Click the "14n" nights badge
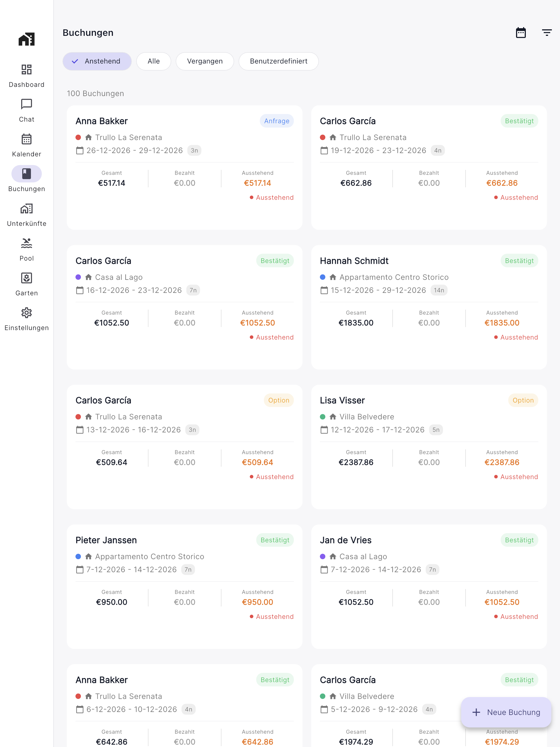This screenshot has width=560, height=747. (x=439, y=290)
